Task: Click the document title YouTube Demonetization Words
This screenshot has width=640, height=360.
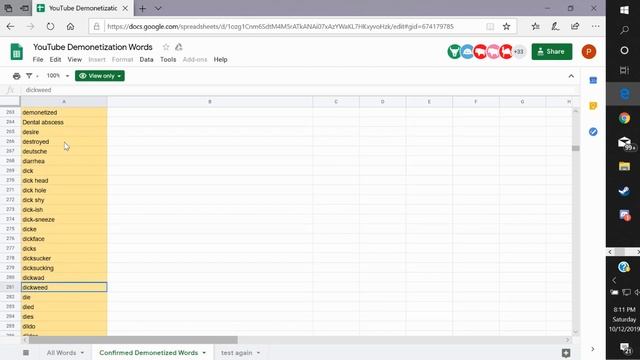Action: point(93,47)
